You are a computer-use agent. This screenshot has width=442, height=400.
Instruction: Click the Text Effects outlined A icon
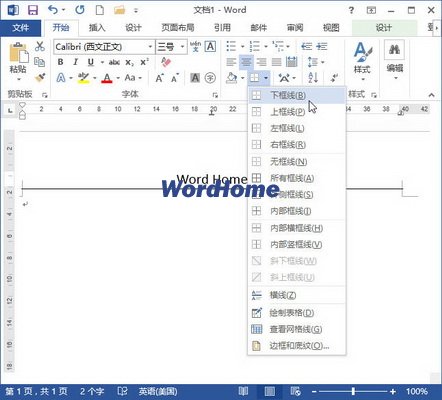[61, 78]
